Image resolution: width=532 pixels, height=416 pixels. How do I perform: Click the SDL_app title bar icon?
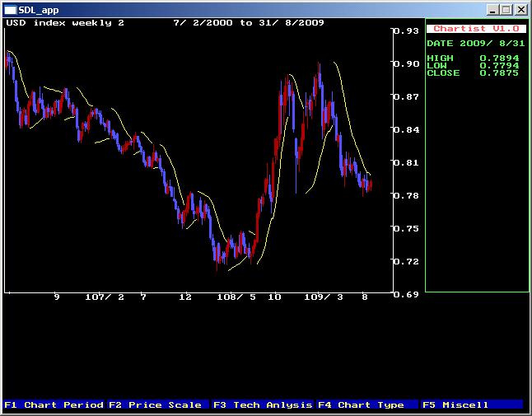(x=10, y=10)
